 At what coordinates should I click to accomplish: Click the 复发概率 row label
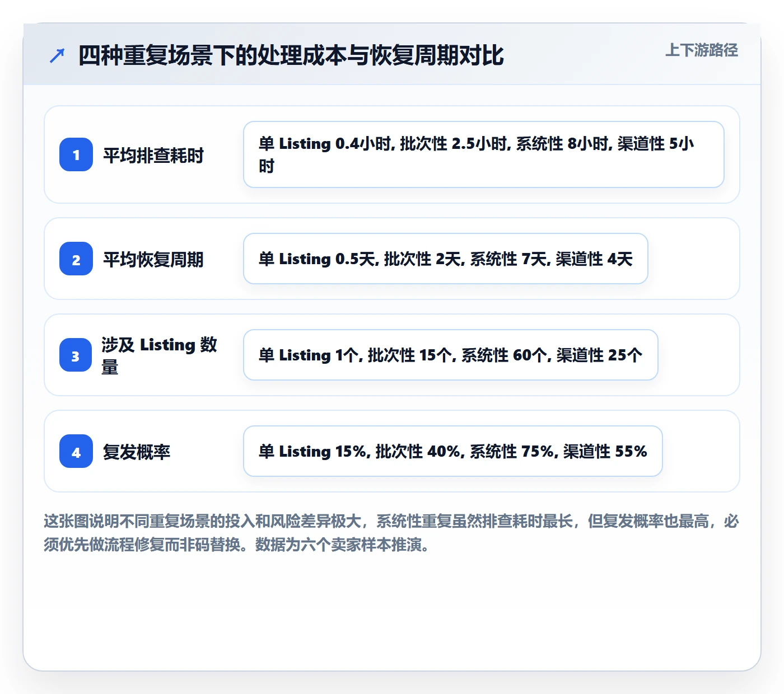(136, 452)
